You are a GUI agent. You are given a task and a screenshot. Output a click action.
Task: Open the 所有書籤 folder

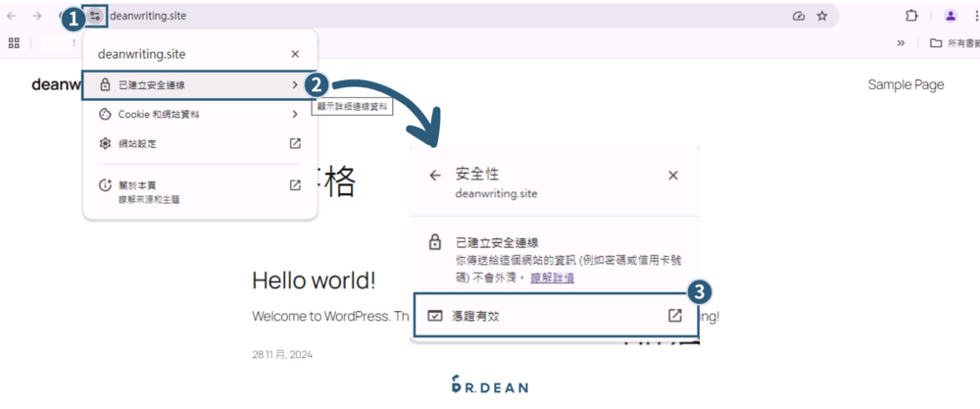(x=955, y=43)
